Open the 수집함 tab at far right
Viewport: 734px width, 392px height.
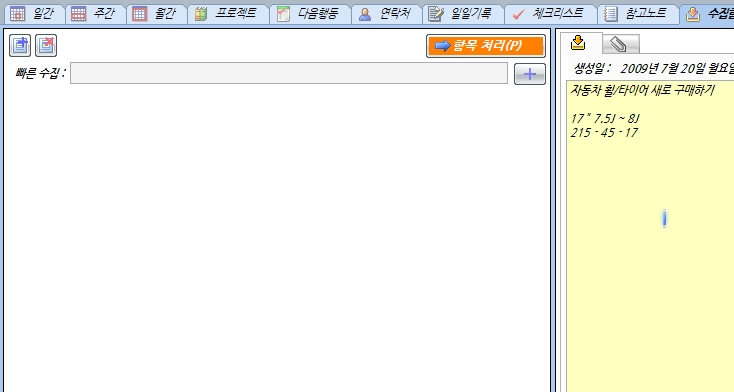708,14
